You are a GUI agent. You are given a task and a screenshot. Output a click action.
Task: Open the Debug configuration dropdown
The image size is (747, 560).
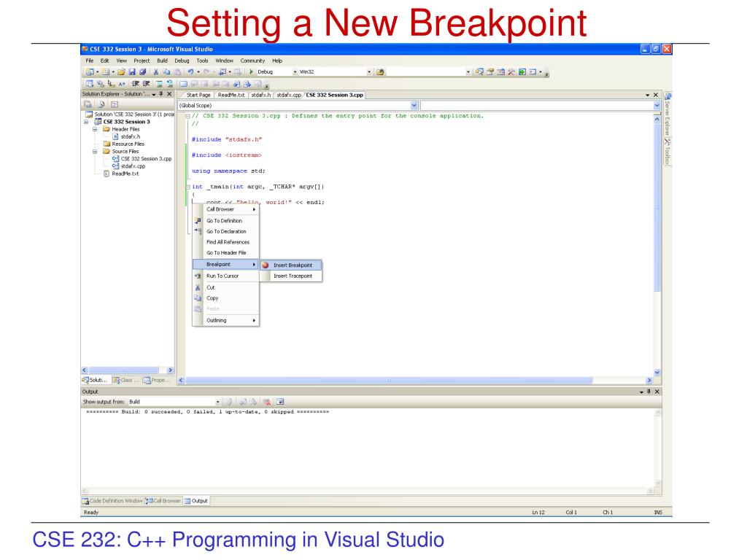(x=295, y=72)
